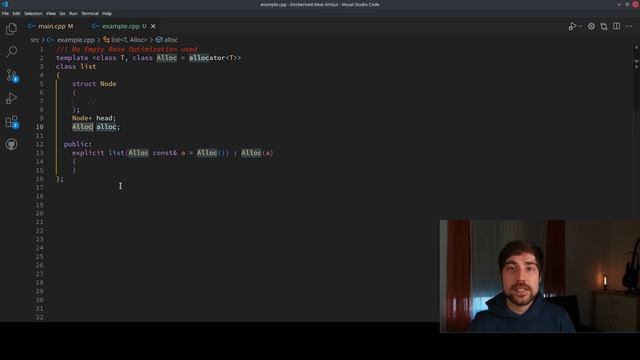
Task: Click line number 32 in the gutter
Action: click(40, 317)
